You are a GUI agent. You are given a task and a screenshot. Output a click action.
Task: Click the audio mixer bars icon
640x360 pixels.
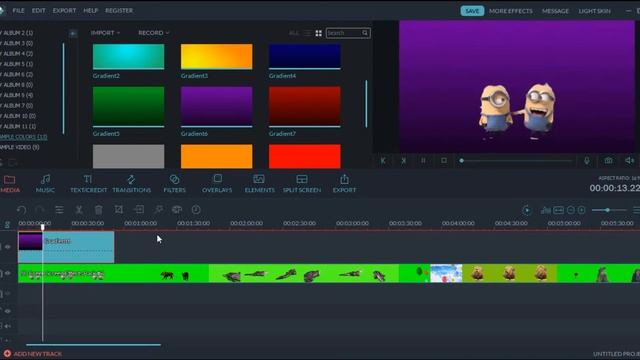(545, 210)
